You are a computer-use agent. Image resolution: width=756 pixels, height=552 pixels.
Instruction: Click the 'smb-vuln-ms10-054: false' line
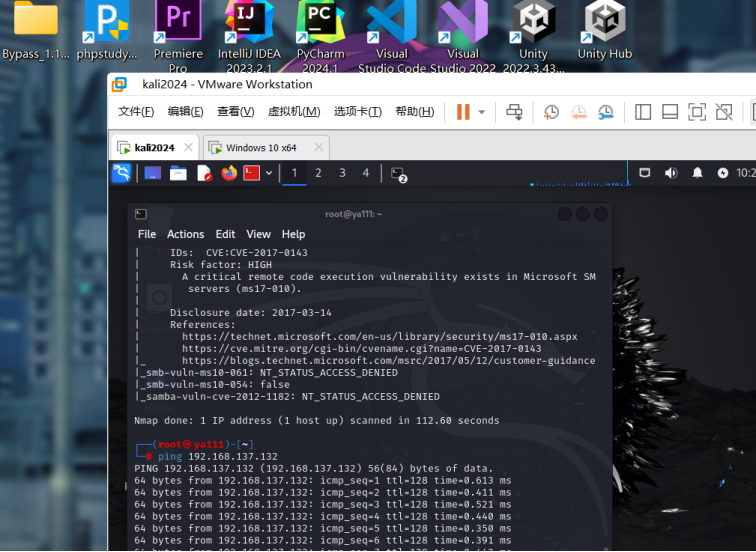click(212, 385)
